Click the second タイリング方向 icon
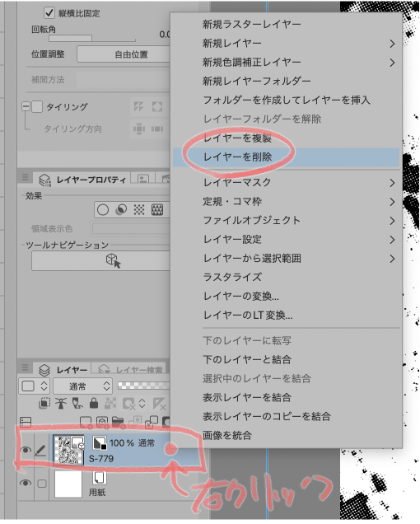This screenshot has width=420, height=524. tap(157, 129)
